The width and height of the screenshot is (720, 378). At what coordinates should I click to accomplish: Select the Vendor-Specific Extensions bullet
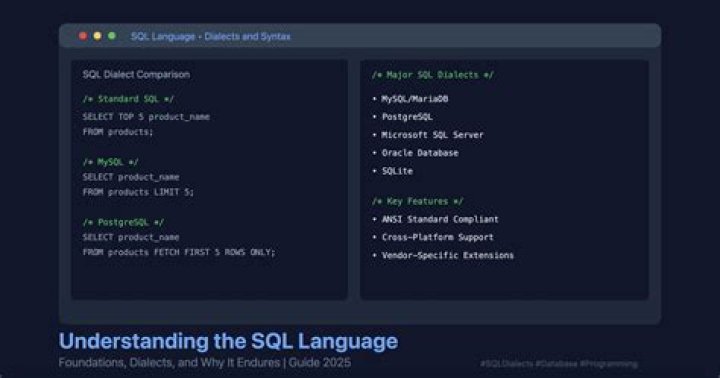pos(443,255)
